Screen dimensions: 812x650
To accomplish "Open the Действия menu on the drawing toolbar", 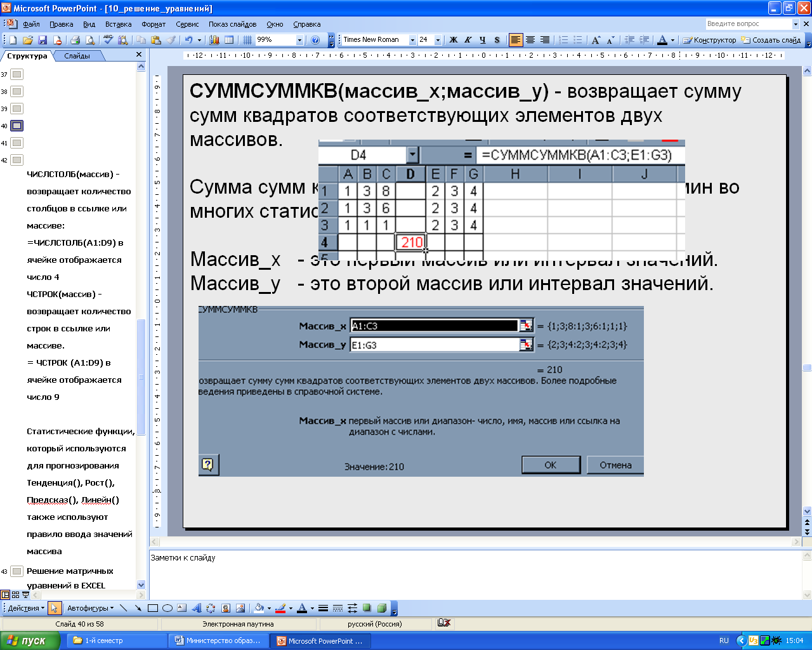I will click(26, 608).
